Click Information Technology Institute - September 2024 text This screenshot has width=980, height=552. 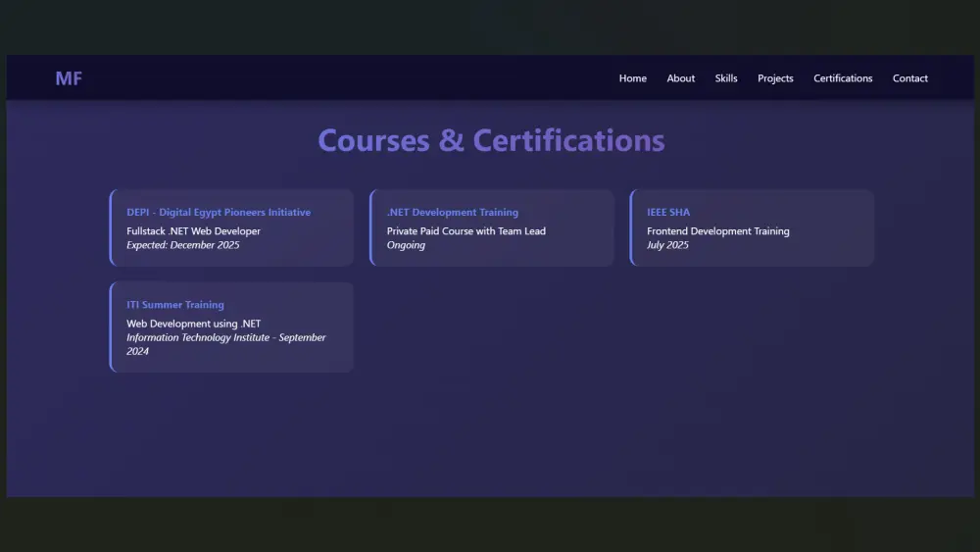[x=225, y=344]
